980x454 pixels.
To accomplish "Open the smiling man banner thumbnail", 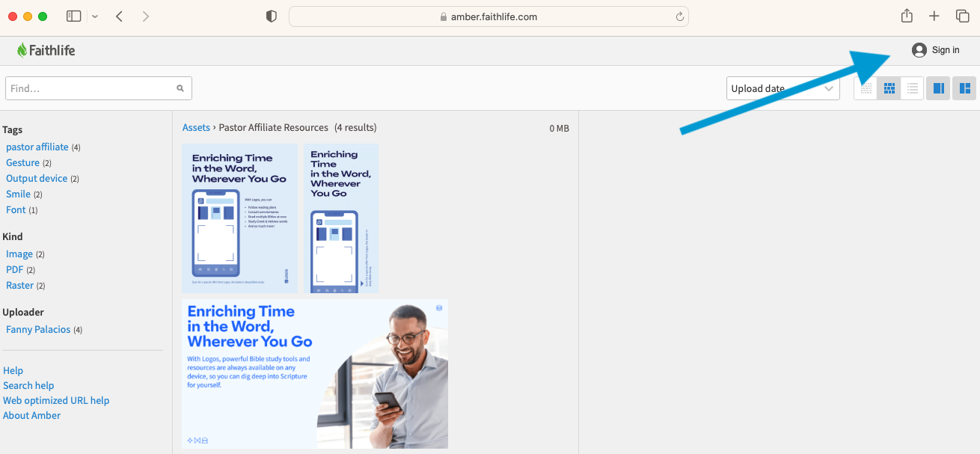I will pos(315,374).
